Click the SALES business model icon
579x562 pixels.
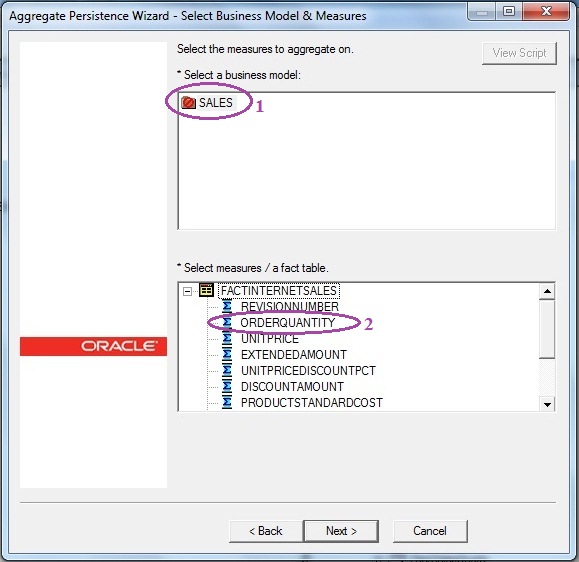point(188,103)
